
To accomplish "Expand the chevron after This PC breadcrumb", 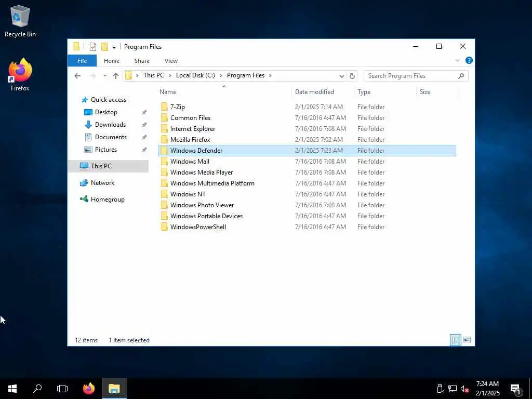I will pos(170,75).
